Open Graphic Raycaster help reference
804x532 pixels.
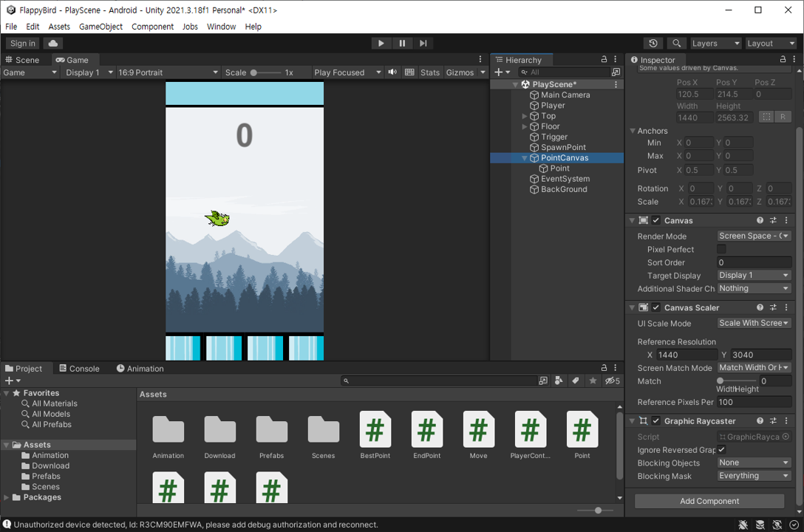point(760,420)
